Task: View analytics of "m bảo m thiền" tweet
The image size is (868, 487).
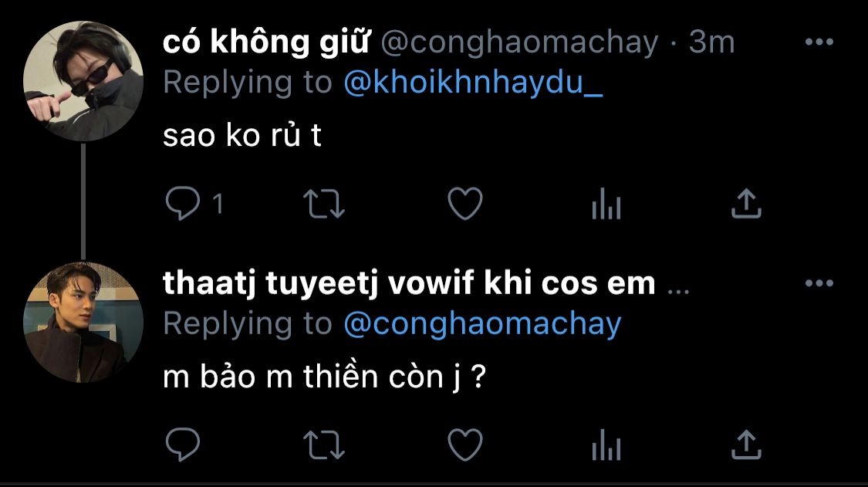Action: (606, 445)
